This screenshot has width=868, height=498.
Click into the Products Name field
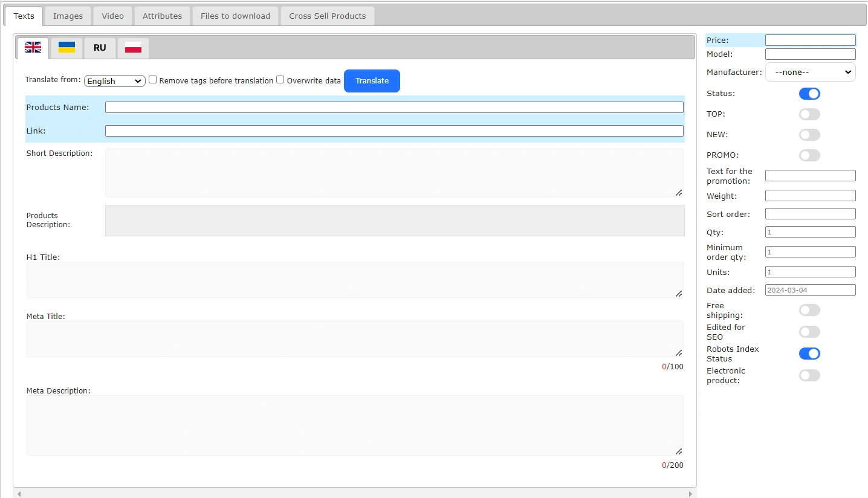[394, 108]
